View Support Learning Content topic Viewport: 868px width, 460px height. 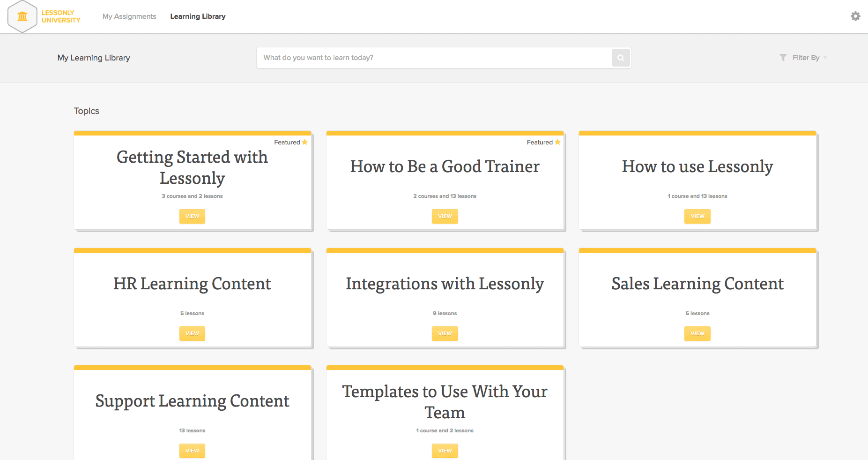coord(192,451)
